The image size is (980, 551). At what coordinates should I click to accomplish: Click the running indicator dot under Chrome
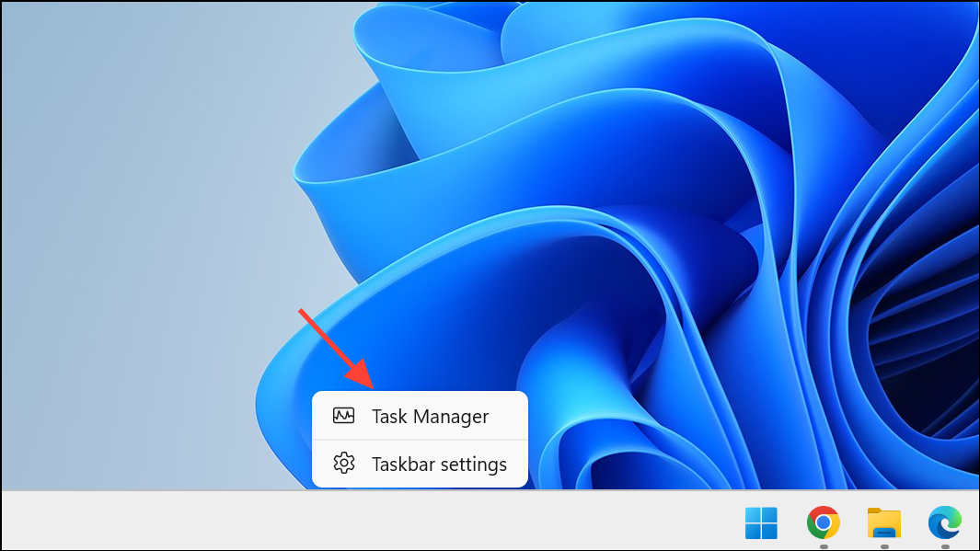point(822,545)
